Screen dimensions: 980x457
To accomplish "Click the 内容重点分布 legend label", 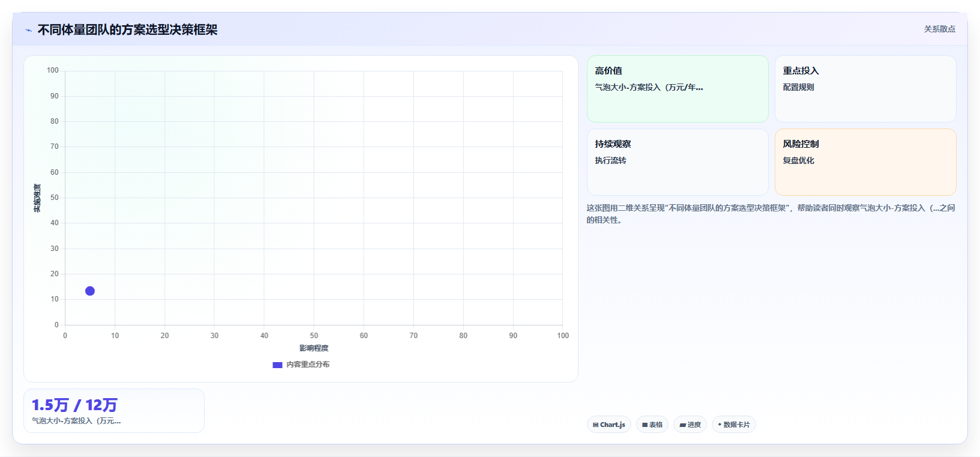I will click(308, 365).
